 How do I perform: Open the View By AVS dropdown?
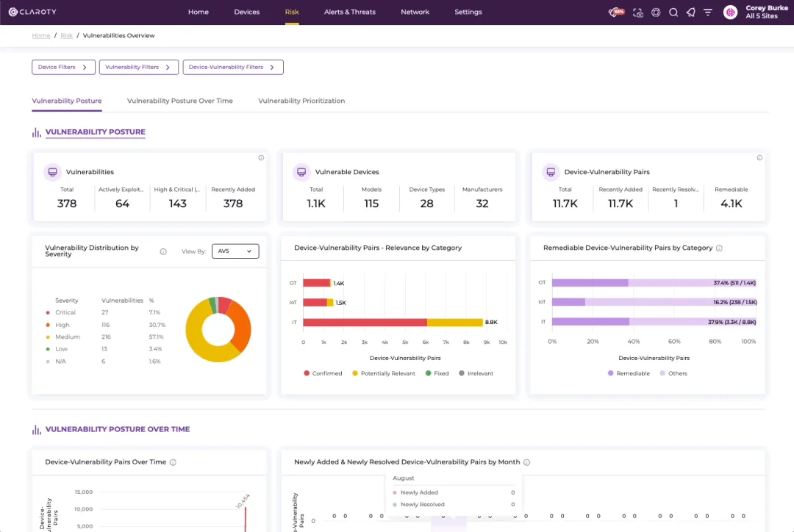[235, 251]
